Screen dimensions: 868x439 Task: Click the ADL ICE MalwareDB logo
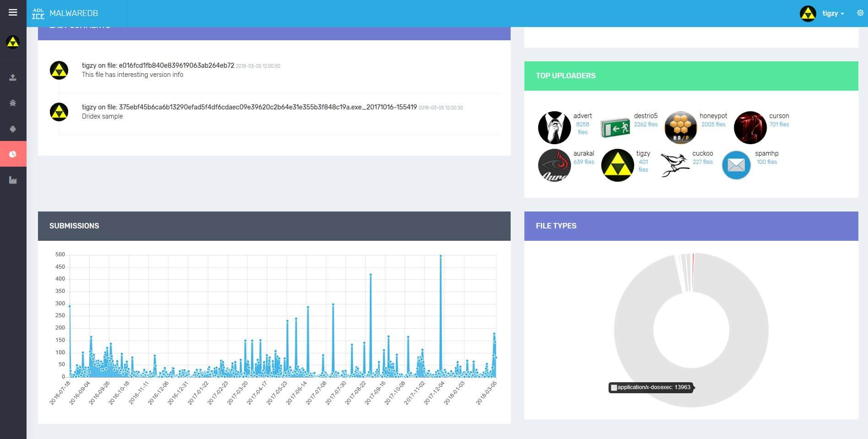(x=65, y=13)
